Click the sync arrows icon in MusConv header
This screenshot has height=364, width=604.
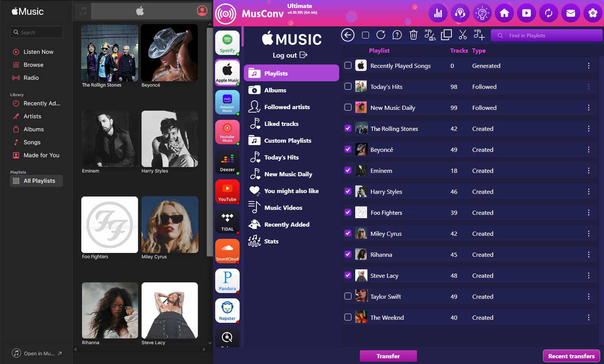click(548, 13)
